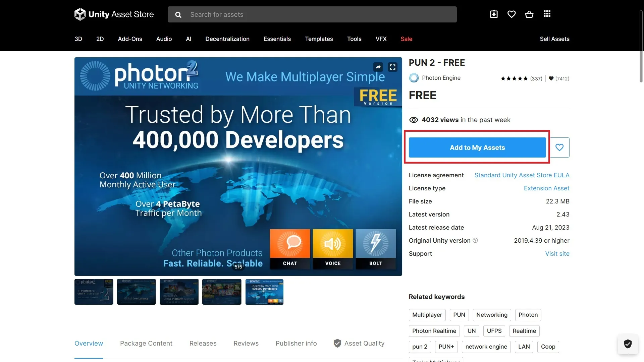Select the Low Latency second thumbnail
This screenshot has height=362, width=644.
tap(137, 292)
